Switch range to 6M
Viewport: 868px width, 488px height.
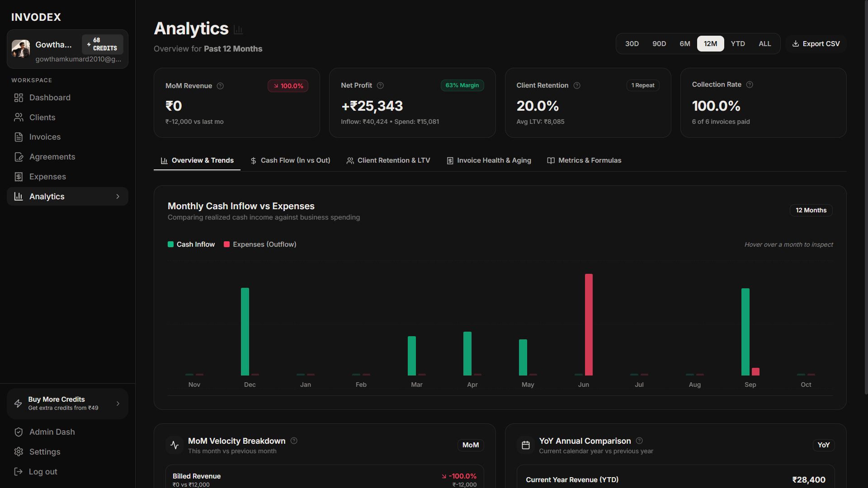coord(685,44)
